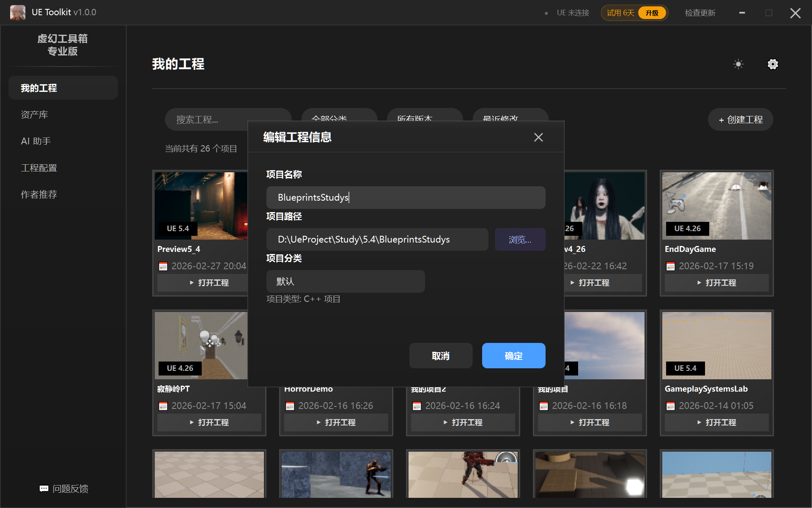Click the project name field with BlueprintsStudys
The width and height of the screenshot is (812, 508).
tap(405, 198)
